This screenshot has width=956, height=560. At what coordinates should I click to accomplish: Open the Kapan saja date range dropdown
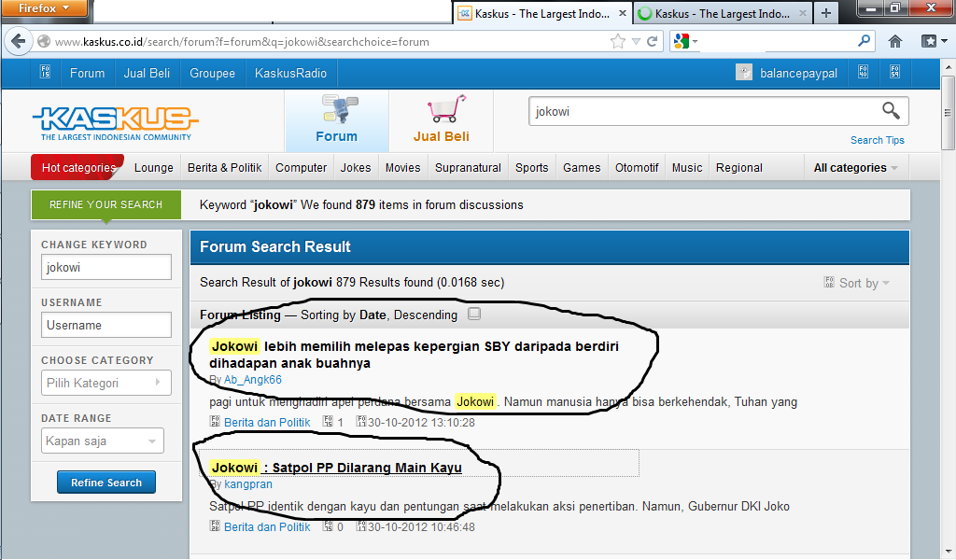coord(103,441)
